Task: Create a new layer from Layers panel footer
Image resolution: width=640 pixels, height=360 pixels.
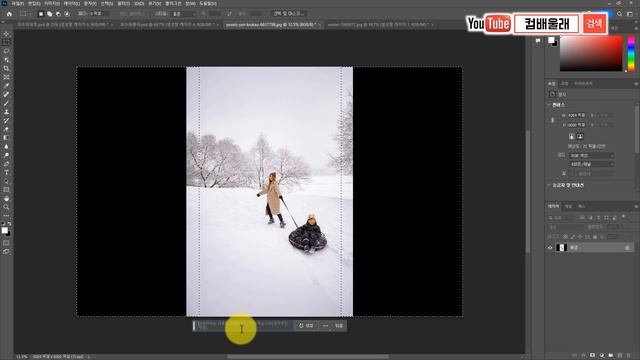Action: (x=620, y=356)
